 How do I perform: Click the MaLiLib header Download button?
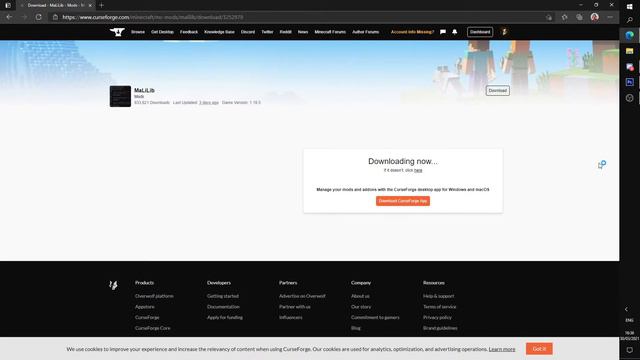[x=498, y=91]
